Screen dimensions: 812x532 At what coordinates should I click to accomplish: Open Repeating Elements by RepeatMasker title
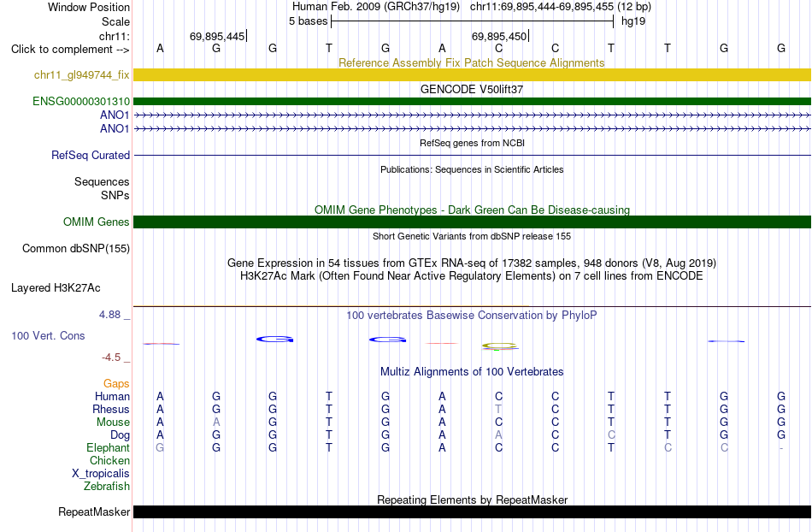[473, 499]
